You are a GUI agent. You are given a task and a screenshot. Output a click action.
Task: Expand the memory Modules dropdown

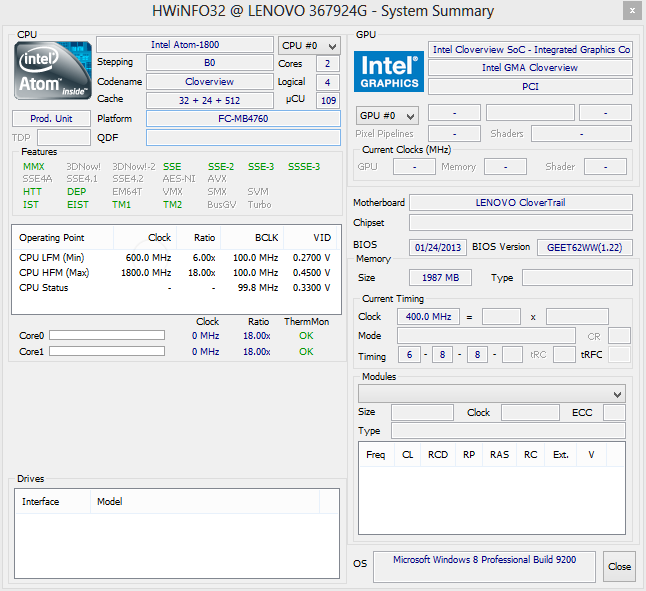point(492,394)
